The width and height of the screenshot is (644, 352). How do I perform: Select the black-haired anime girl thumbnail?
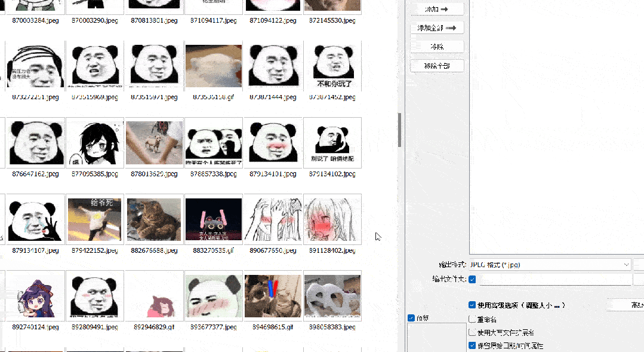95,143
